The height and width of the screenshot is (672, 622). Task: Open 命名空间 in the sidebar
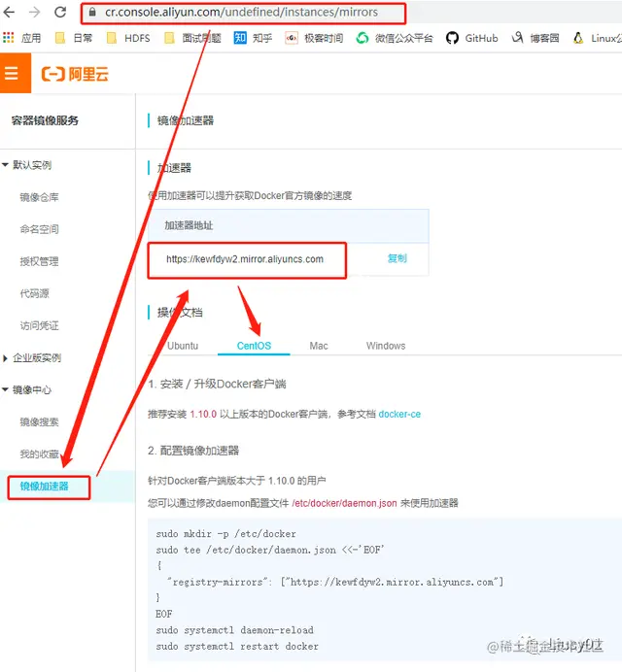[x=39, y=229]
